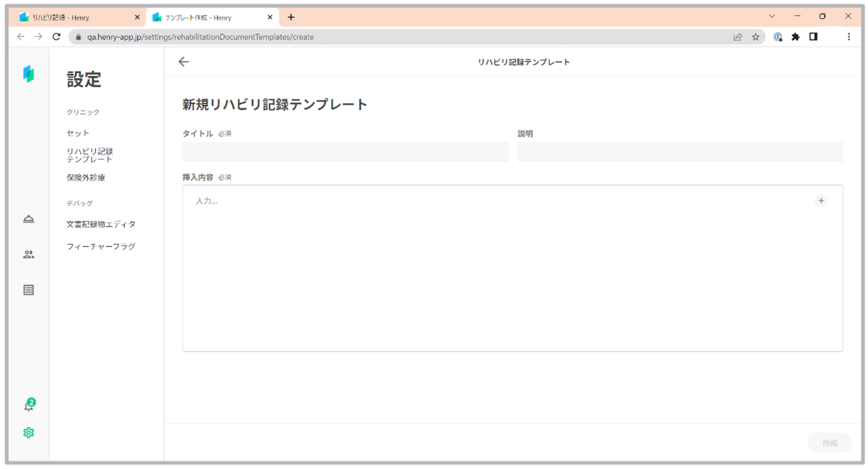The image size is (868, 469).
Task: Open the document list icon in sidebar
Action: pyautogui.click(x=29, y=290)
